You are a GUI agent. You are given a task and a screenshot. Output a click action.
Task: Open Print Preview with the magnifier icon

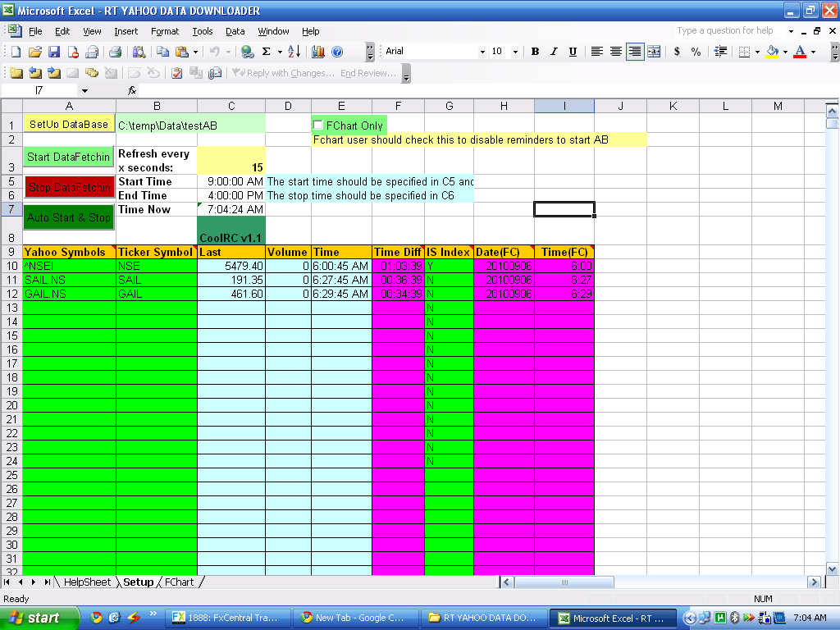click(139, 52)
